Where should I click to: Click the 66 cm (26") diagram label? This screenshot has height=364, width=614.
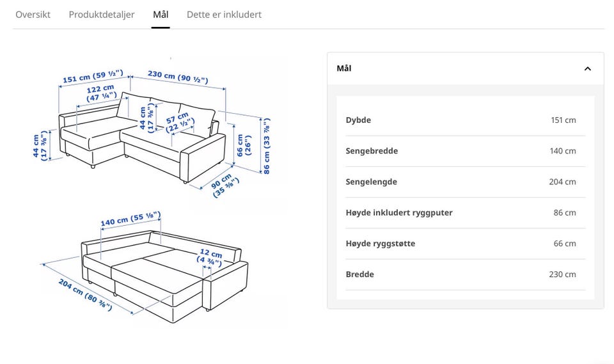244,145
